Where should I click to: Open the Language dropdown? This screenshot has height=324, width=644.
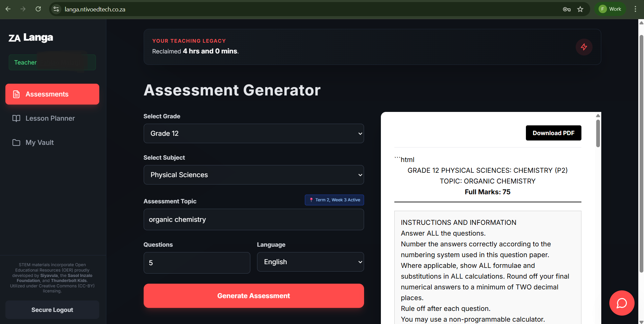tap(310, 262)
